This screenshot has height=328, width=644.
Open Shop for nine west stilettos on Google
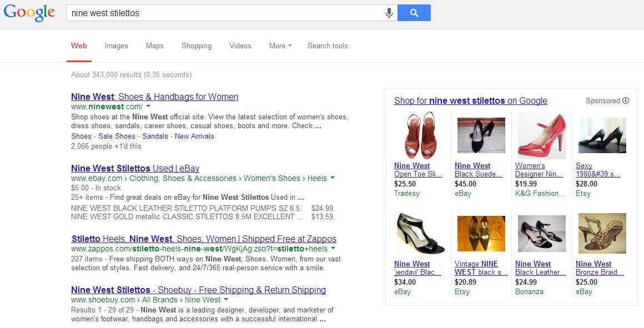[x=471, y=100]
